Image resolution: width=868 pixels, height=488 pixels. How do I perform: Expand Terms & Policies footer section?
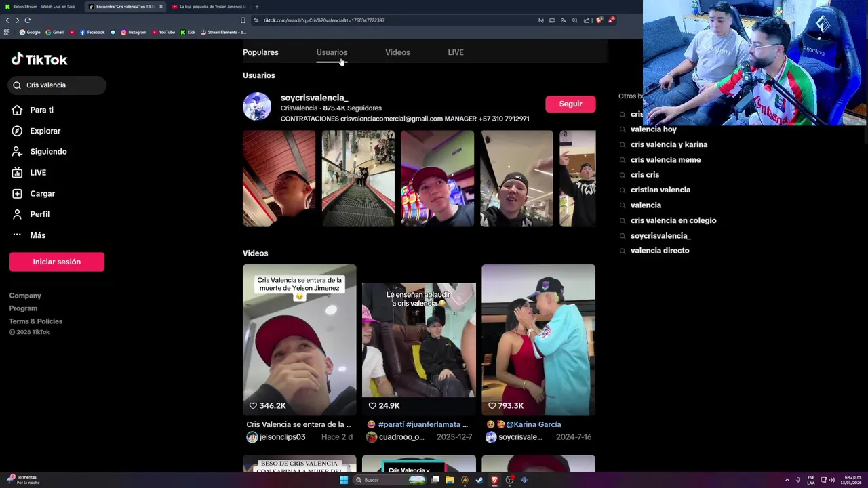point(36,321)
